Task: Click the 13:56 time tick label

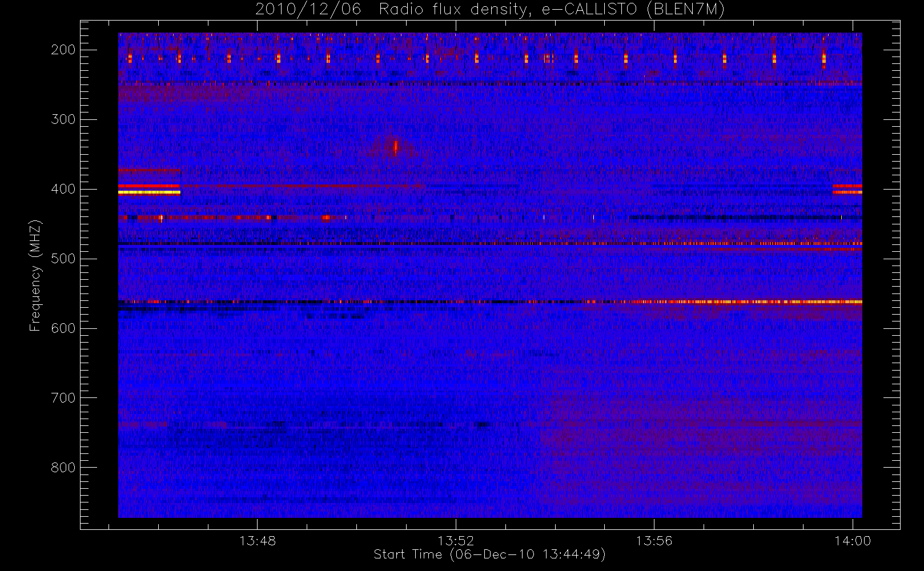Action: click(654, 540)
